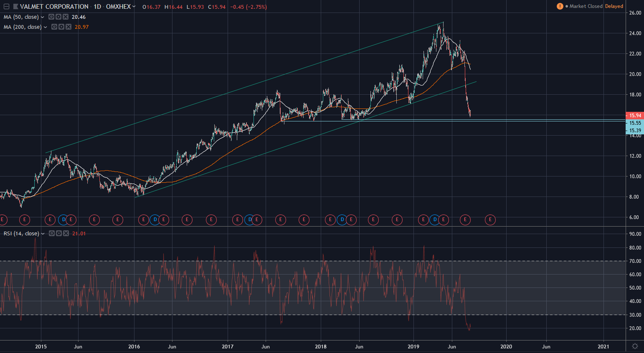Click the Market Closed status label

click(x=586, y=6)
